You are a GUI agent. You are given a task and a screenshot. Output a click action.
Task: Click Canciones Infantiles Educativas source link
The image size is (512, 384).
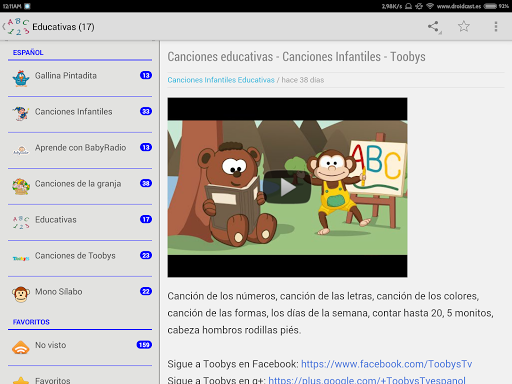coord(221,80)
